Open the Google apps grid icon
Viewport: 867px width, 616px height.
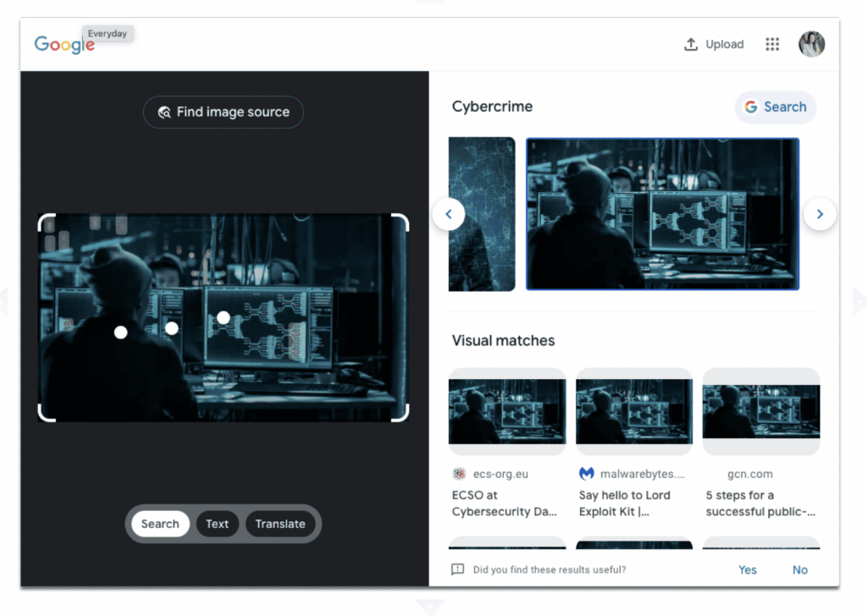[x=772, y=44]
